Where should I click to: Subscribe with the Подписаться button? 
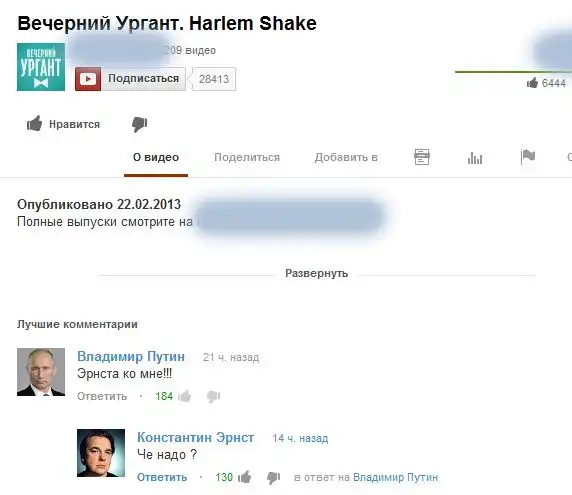130,79
